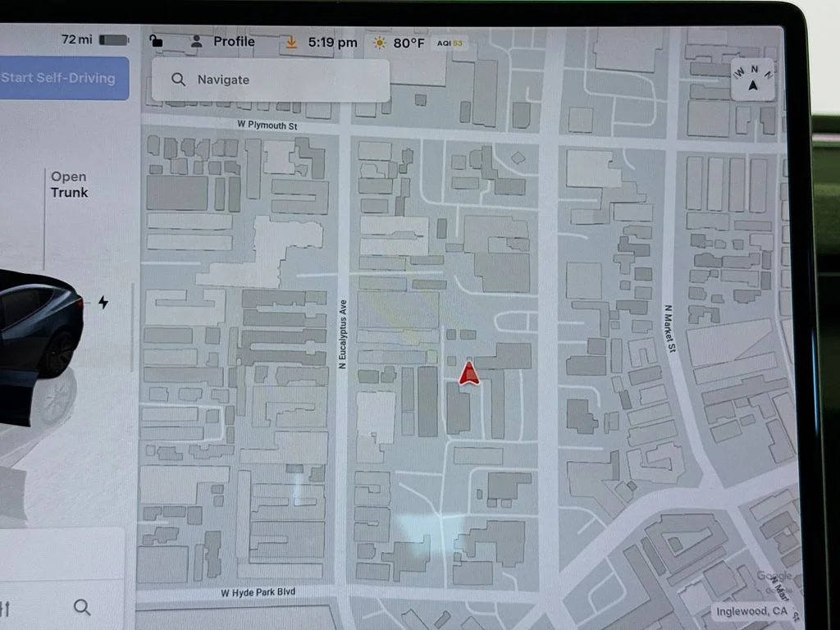Open the Profile menu
The width and height of the screenshot is (840, 630).
234,41
